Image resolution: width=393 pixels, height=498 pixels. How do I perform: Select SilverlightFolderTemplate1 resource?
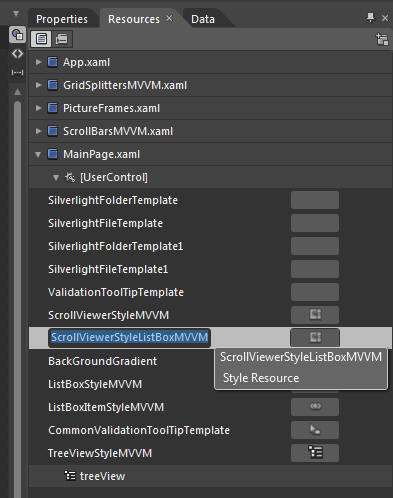pos(115,246)
